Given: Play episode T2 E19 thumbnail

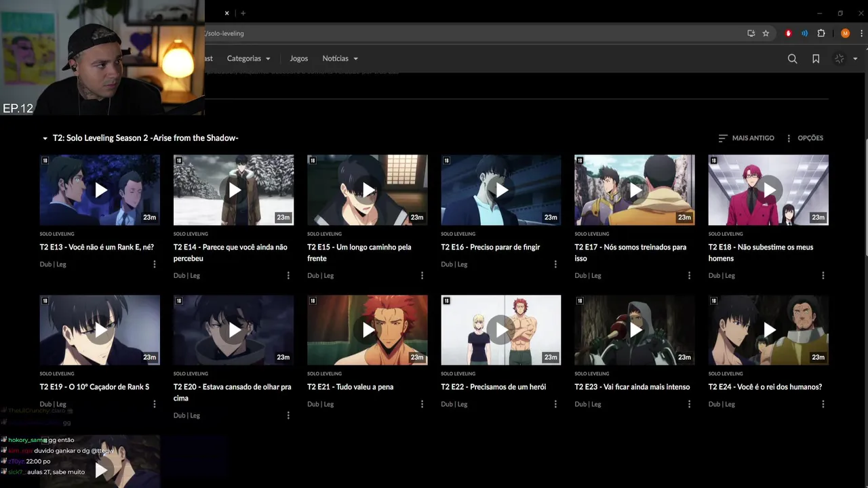Looking at the screenshot, I should [x=100, y=330].
